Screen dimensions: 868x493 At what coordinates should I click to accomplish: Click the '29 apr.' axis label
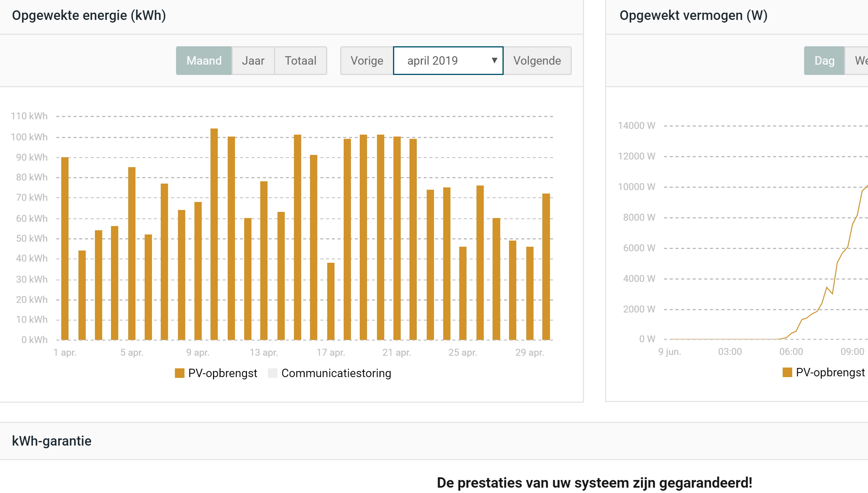pos(530,352)
